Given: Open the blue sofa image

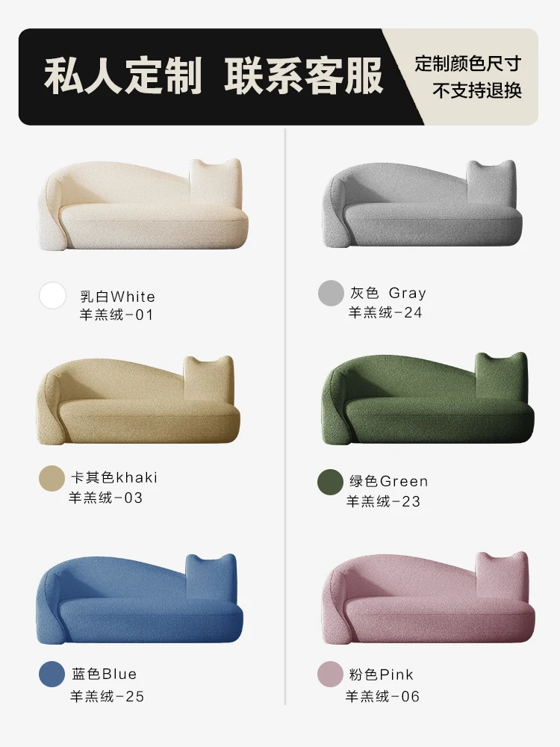Looking at the screenshot, I should tap(140, 598).
